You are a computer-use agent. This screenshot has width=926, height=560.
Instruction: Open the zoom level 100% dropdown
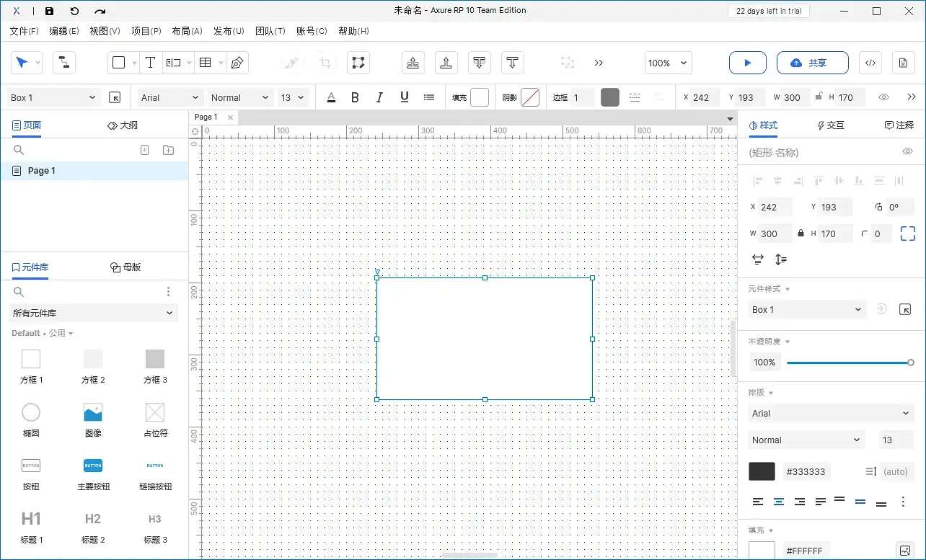(x=668, y=63)
